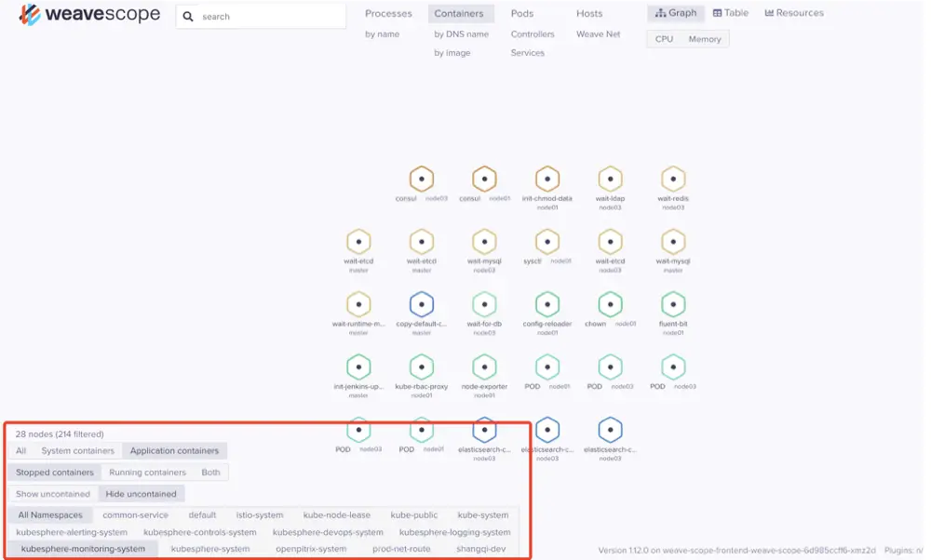Show processes by name
This screenshot has width=931, height=560.
tap(383, 34)
